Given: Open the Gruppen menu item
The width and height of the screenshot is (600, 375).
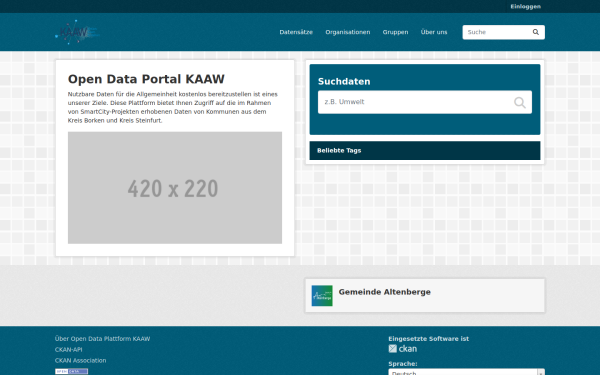Looking at the screenshot, I should [395, 32].
